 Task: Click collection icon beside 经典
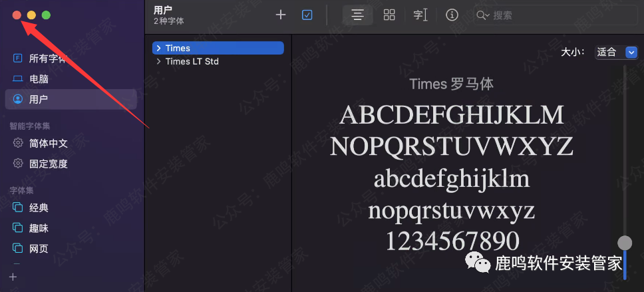tap(18, 208)
